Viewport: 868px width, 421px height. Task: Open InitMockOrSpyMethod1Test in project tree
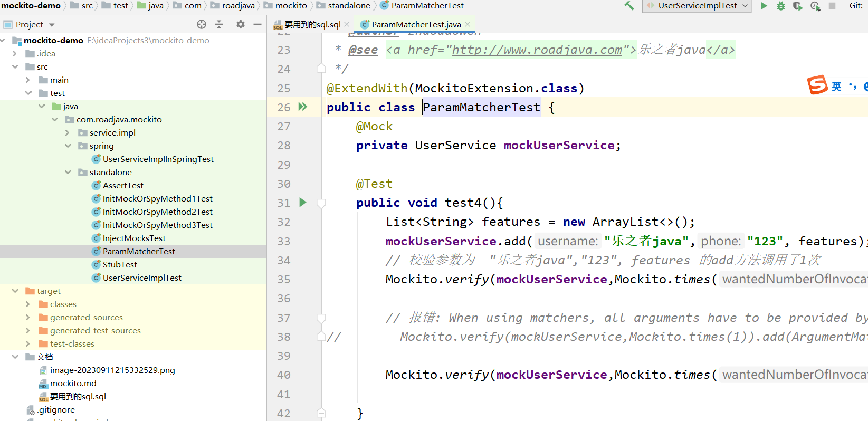(x=157, y=198)
